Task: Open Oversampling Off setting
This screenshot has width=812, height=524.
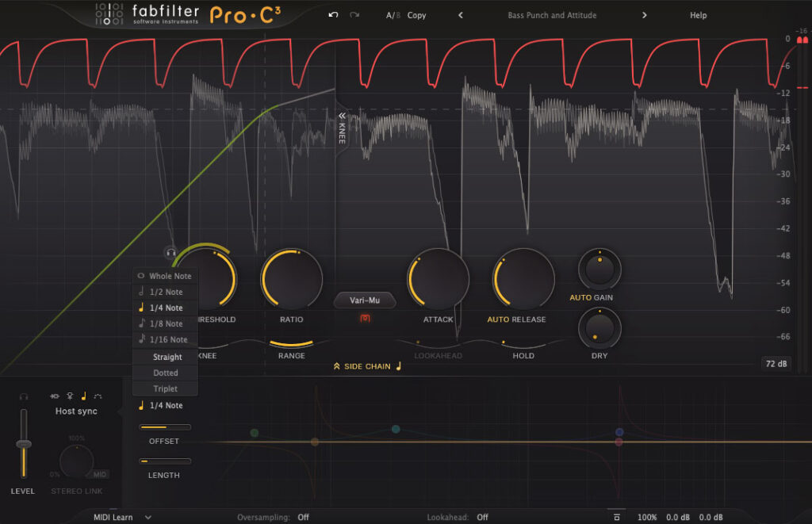Action: tap(304, 517)
